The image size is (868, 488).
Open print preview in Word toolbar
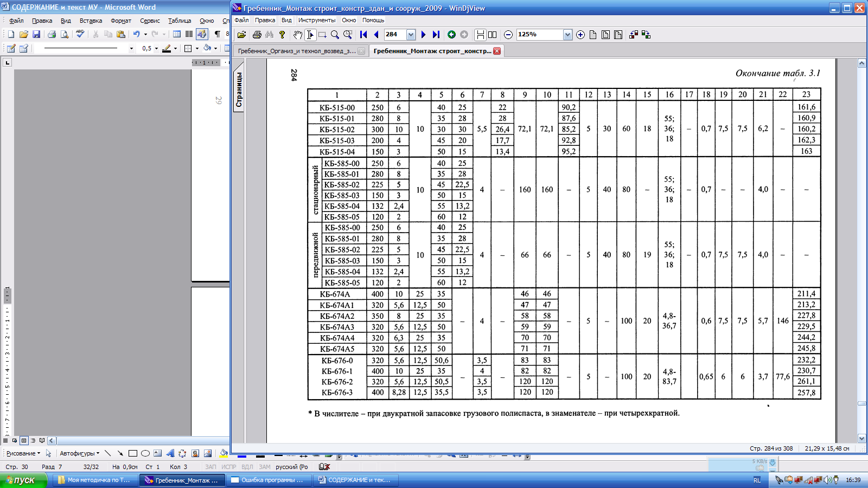[x=65, y=34]
